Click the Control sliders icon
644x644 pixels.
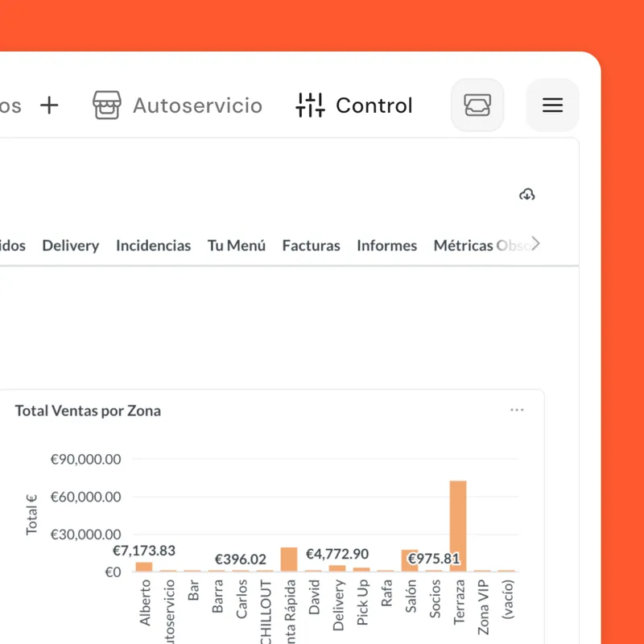(310, 105)
